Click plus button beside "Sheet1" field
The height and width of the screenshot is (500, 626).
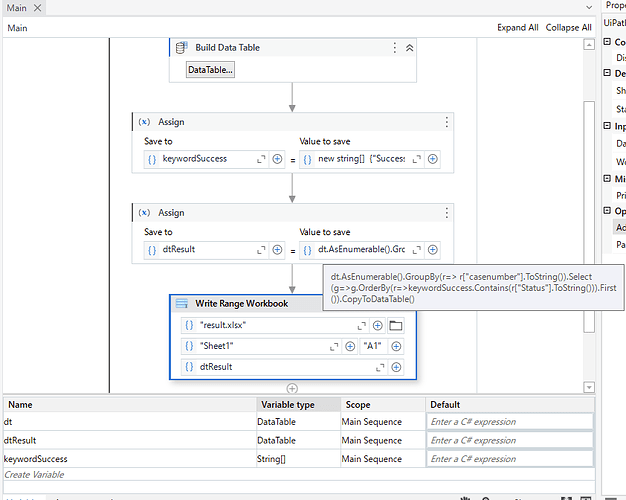point(350,346)
